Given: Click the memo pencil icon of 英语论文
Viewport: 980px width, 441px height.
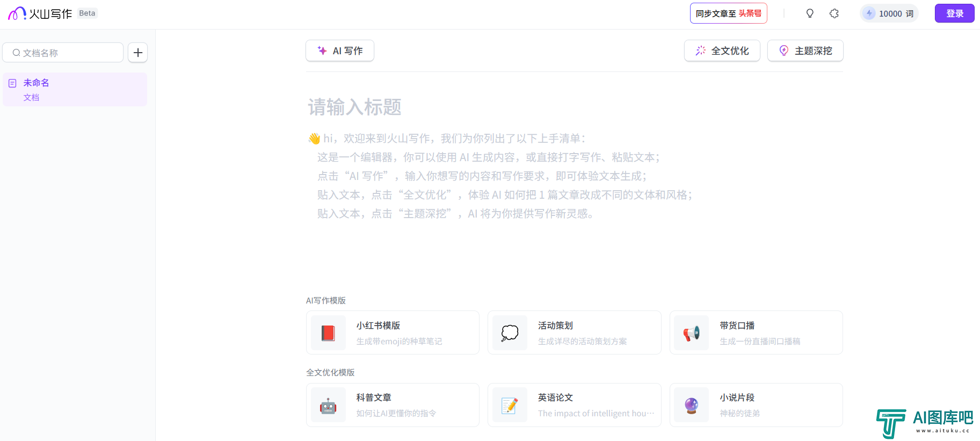Looking at the screenshot, I should click(x=510, y=406).
